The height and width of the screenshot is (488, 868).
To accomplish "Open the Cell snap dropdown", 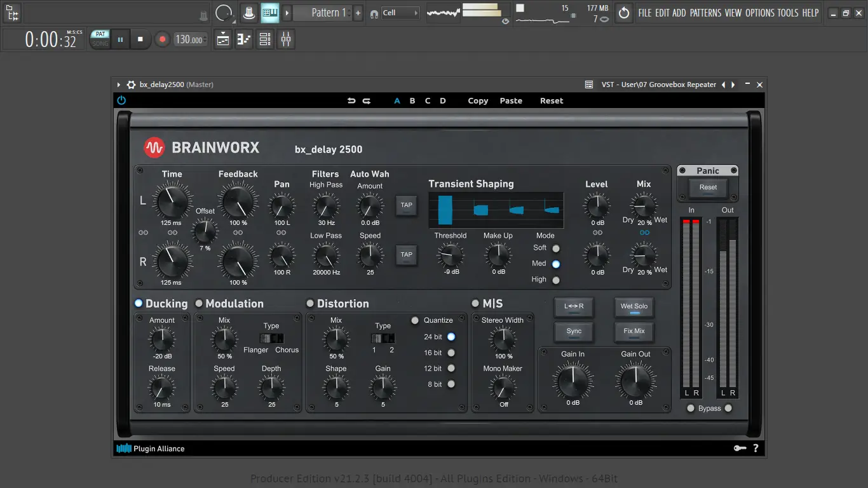I will click(x=400, y=13).
